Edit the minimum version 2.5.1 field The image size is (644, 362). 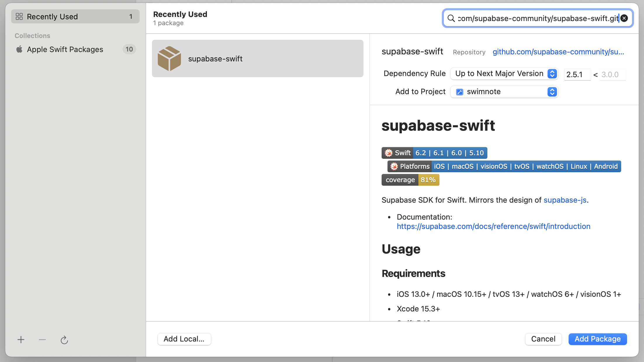(x=577, y=75)
